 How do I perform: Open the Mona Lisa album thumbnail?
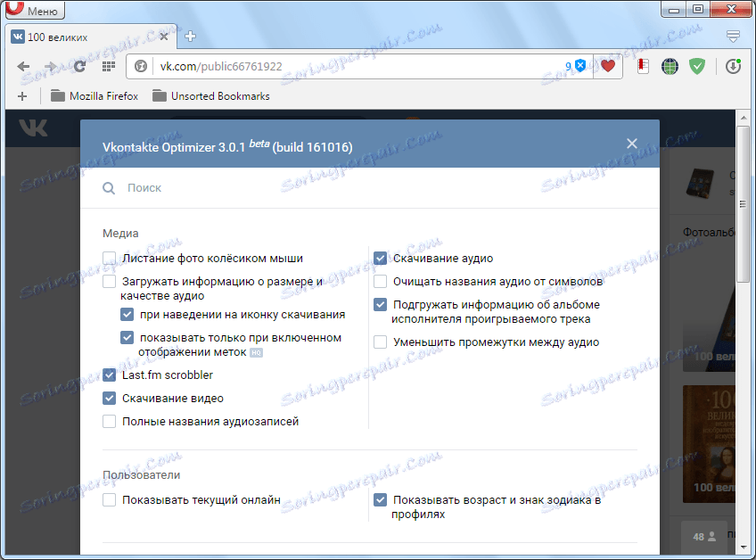point(710,444)
